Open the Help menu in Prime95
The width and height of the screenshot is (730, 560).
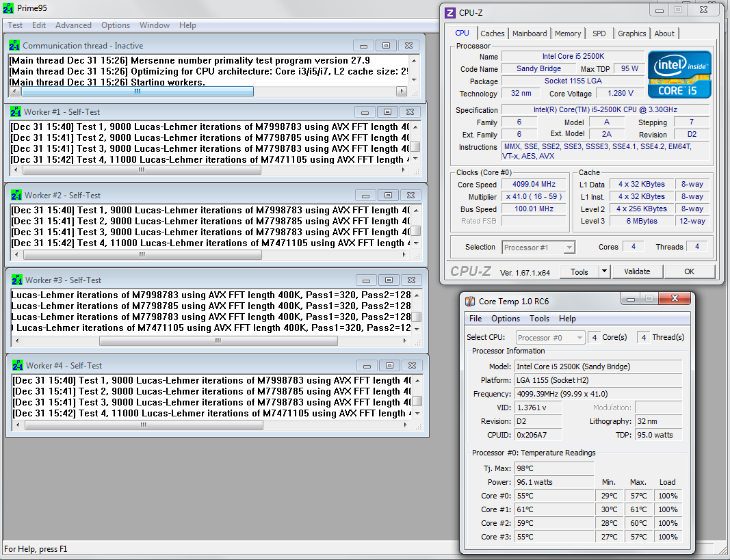click(x=187, y=25)
